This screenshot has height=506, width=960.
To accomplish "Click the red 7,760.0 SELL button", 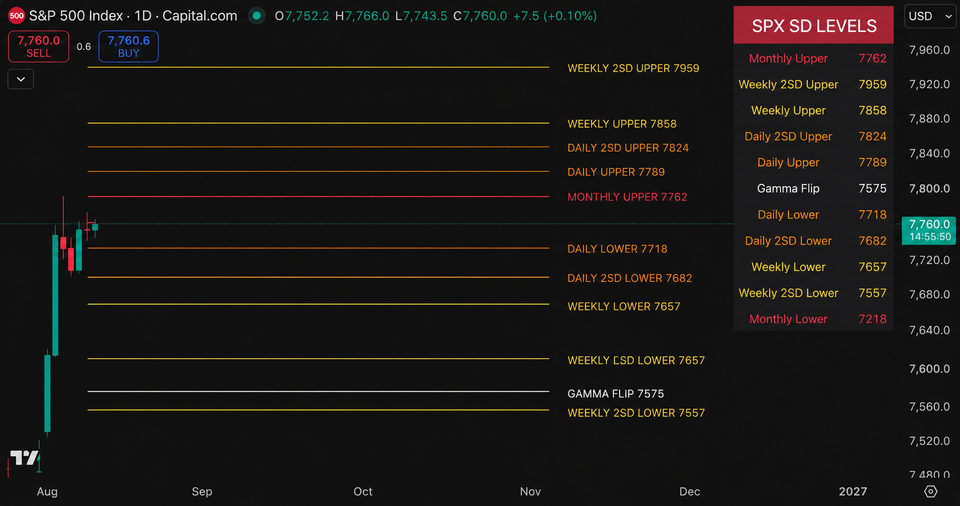I will click(x=39, y=47).
